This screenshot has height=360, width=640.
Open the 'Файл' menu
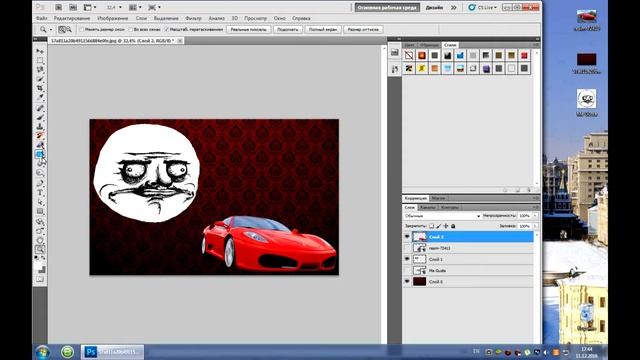point(42,18)
